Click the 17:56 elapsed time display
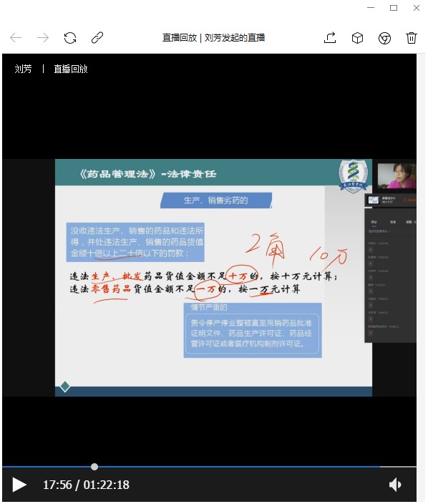Image resolution: width=428 pixels, height=504 pixels. pos(57,485)
